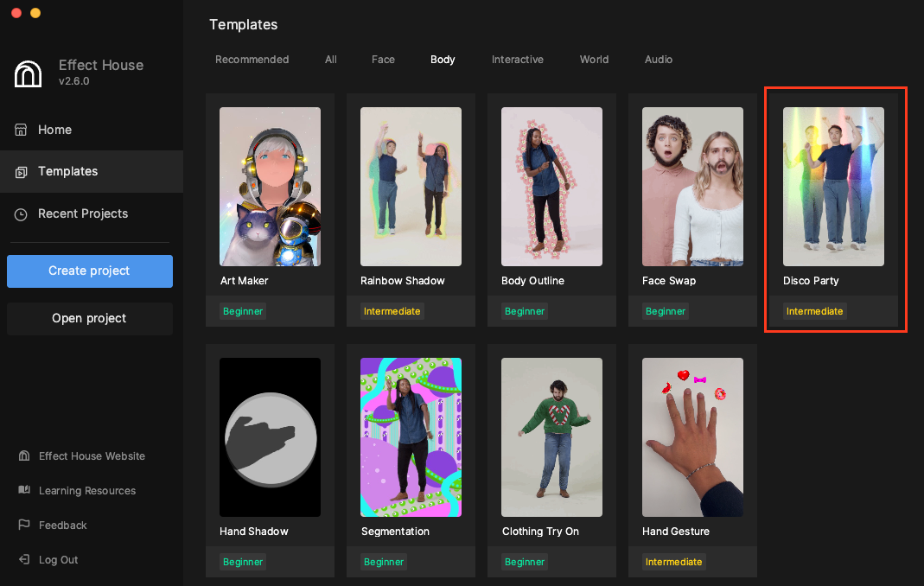Click the Feedback flag icon

pos(24,525)
